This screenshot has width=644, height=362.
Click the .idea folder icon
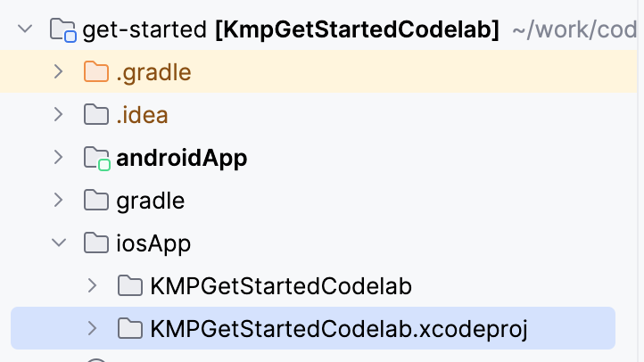point(95,115)
